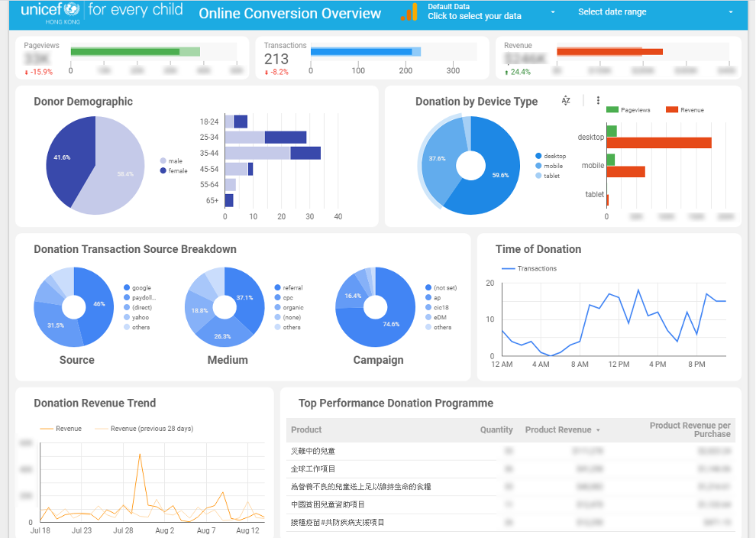Viewport: 756px width, 538px height.
Task: Select the 中國貧困兒童資助項目 table row
Action: click(x=511, y=504)
